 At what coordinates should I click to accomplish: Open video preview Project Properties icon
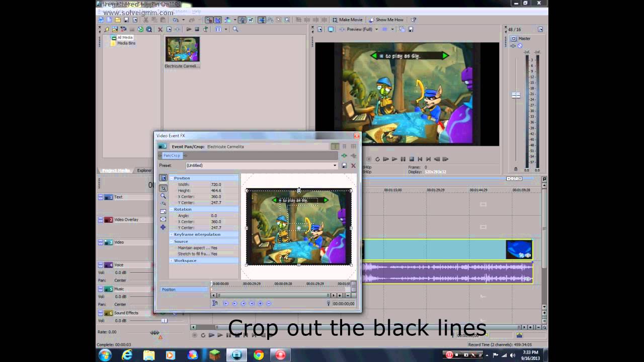tap(320, 30)
